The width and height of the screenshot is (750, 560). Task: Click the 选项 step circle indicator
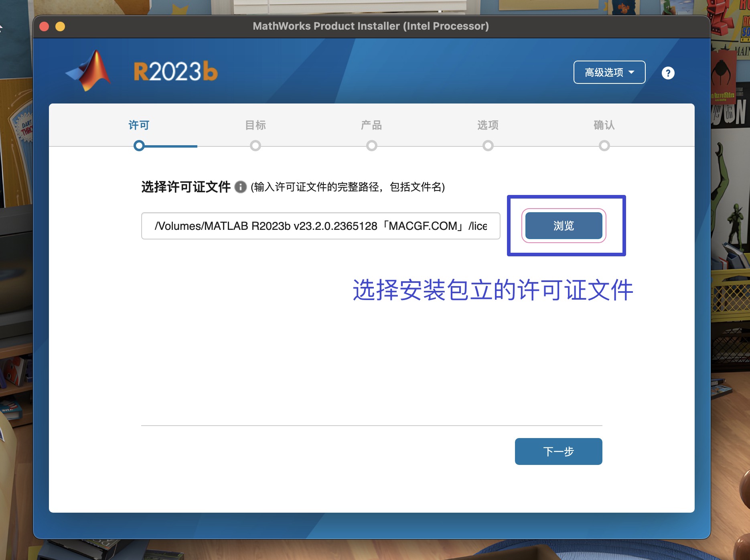pyautogui.click(x=487, y=146)
